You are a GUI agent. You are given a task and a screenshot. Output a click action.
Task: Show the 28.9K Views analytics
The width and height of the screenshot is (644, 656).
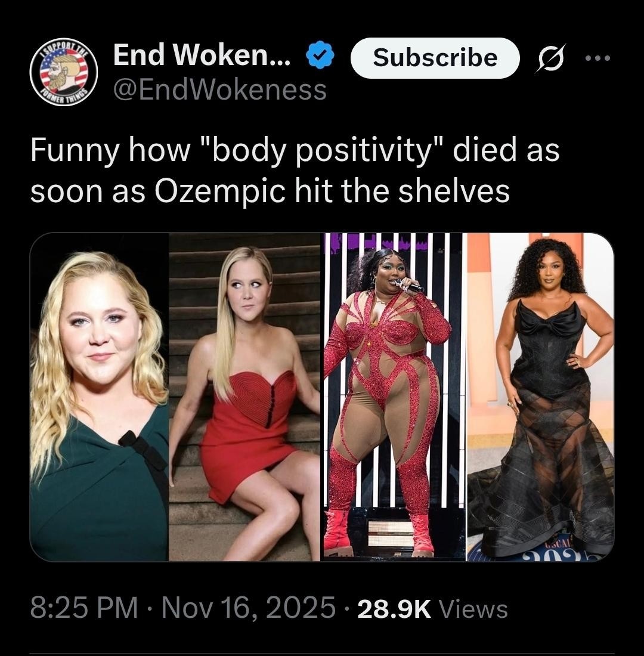click(433, 609)
